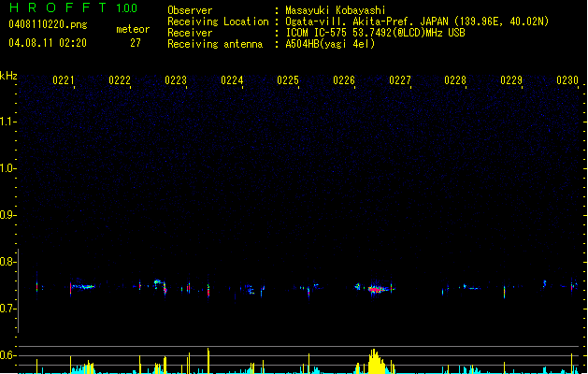
Task: Click the 0.6 kHz frequency tick label
Action: pyautogui.click(x=7, y=355)
